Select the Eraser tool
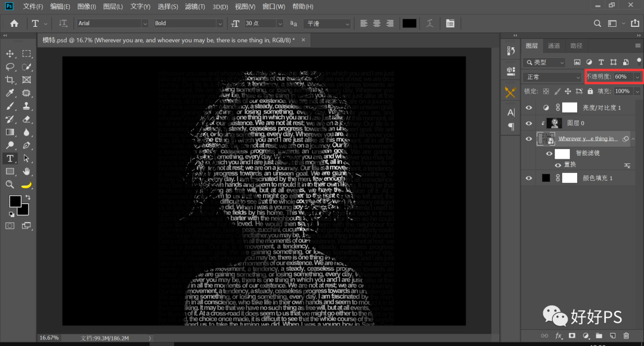This screenshot has width=644, height=346. pos(26,119)
